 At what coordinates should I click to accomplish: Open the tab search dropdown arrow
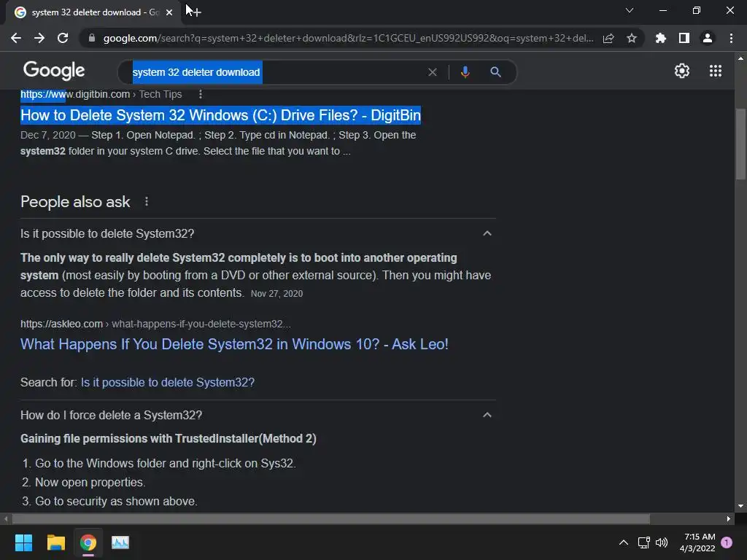pos(630,10)
